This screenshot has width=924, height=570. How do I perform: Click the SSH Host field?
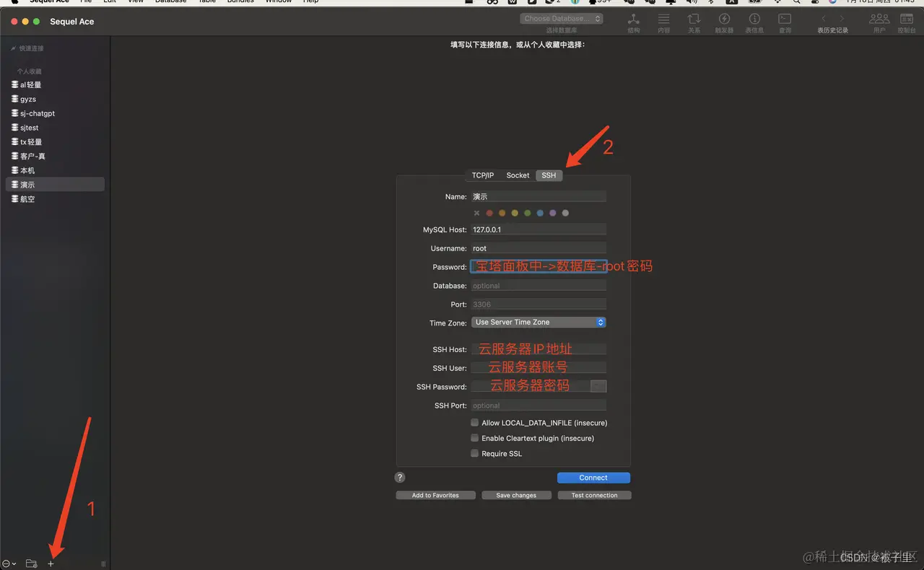(539, 349)
